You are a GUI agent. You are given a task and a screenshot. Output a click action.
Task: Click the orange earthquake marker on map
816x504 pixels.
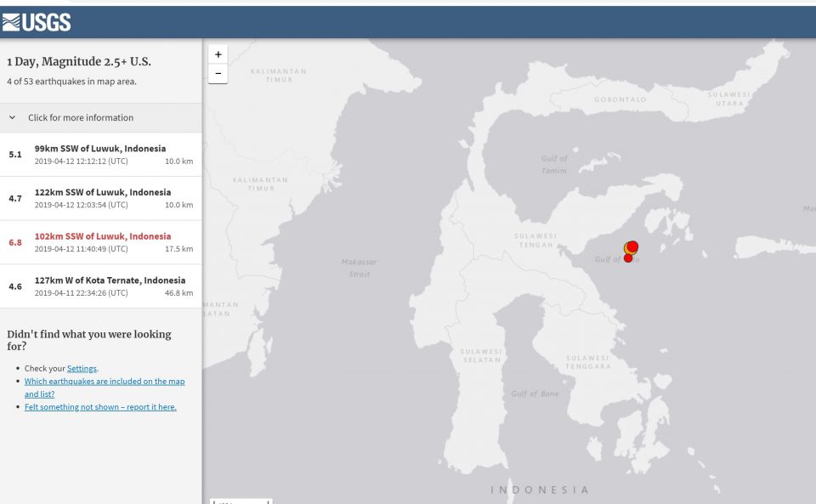(x=627, y=250)
